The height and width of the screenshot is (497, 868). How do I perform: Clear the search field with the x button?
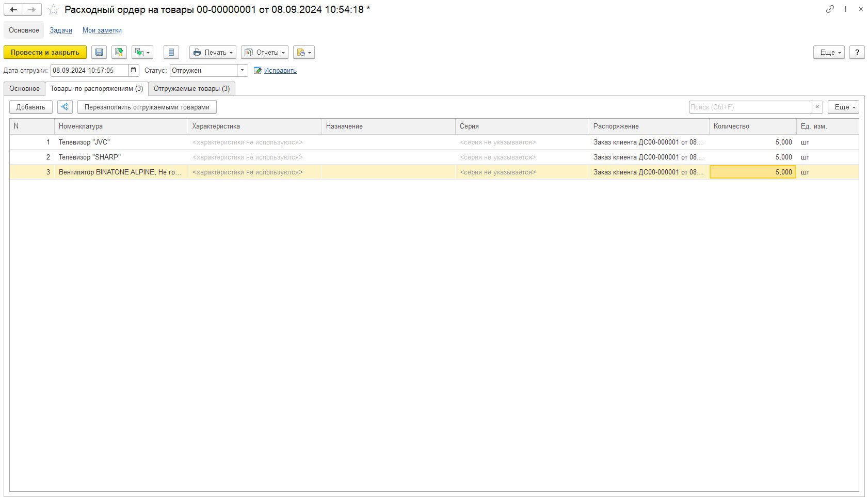pyautogui.click(x=817, y=107)
